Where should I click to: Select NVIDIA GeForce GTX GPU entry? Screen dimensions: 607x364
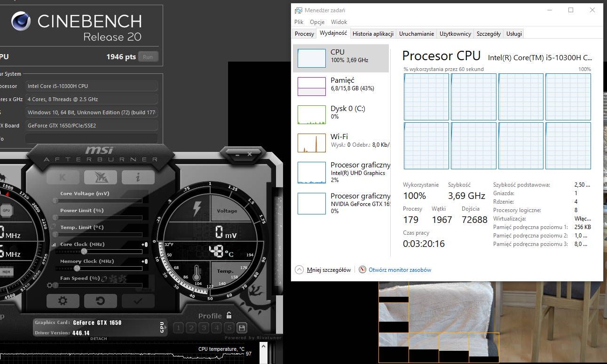[x=341, y=204]
